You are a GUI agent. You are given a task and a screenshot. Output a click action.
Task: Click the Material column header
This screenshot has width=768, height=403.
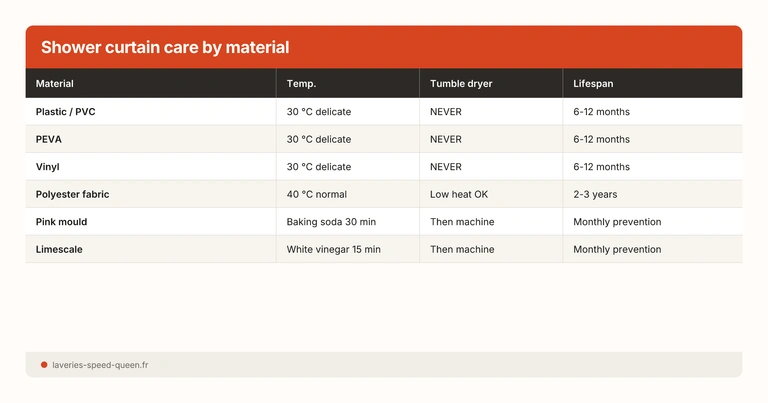point(55,84)
